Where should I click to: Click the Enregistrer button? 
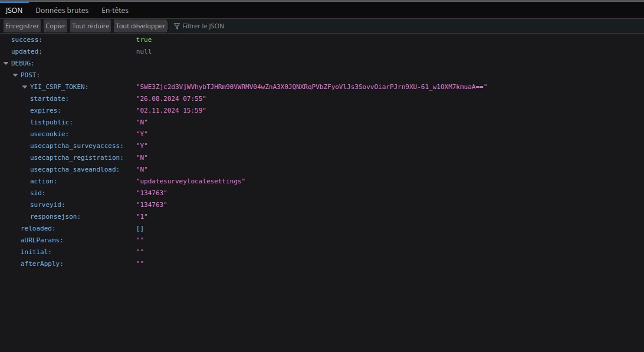[x=22, y=26]
